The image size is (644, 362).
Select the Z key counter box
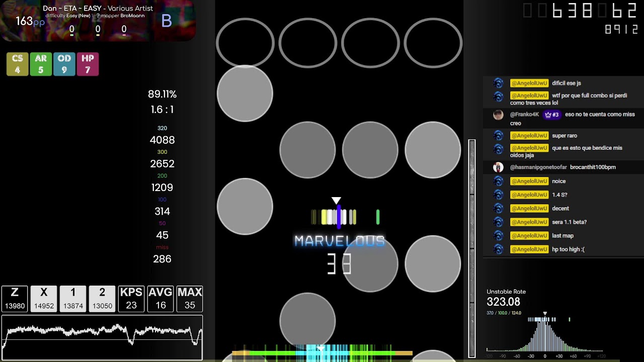(15, 299)
